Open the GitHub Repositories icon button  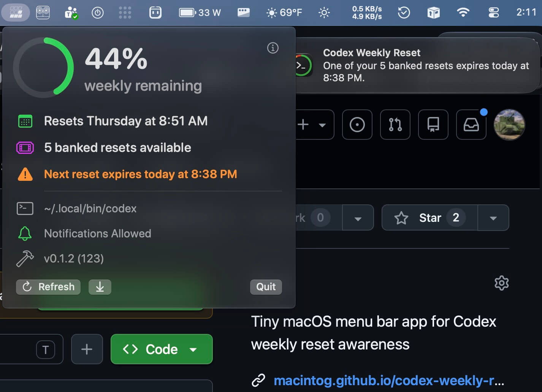(x=433, y=125)
